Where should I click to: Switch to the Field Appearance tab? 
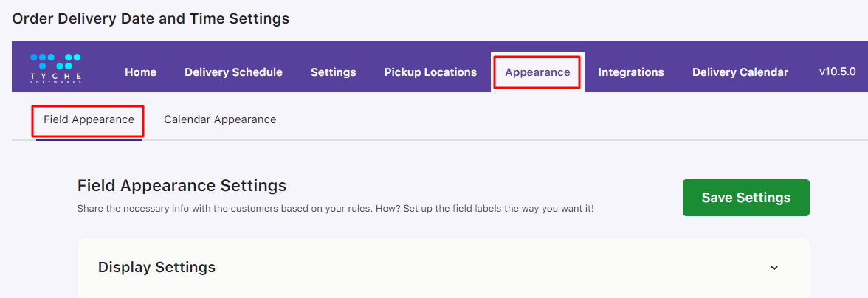point(89,119)
